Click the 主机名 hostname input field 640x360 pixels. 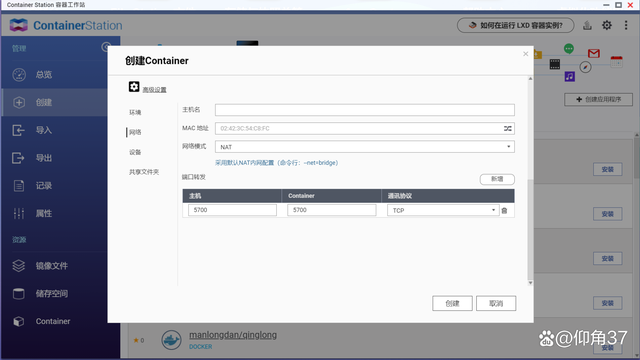click(x=364, y=110)
